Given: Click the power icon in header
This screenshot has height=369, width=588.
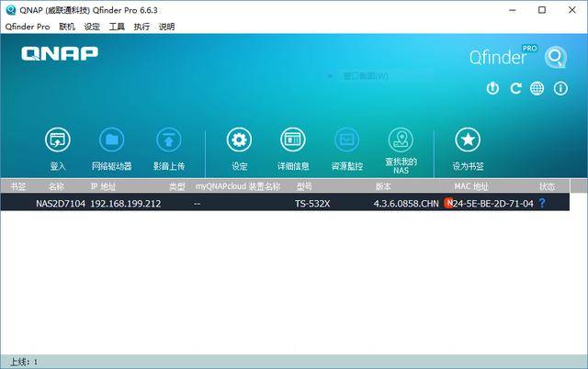Looking at the screenshot, I should pos(492,88).
